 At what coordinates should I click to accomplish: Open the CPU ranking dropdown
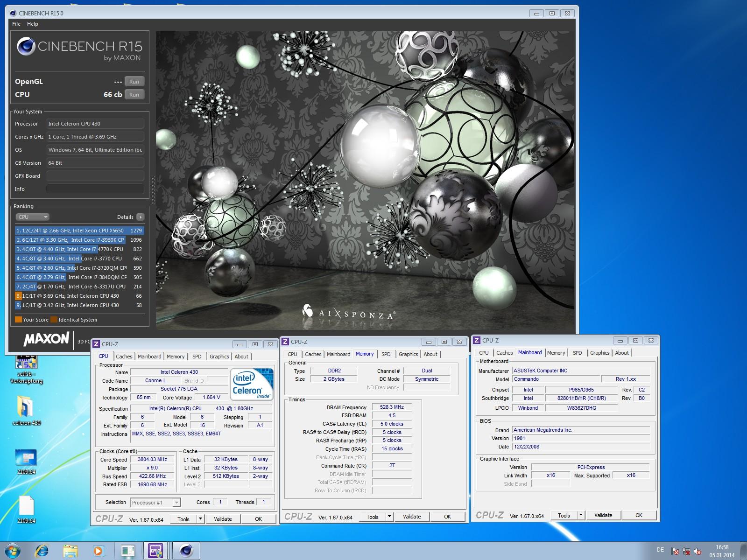click(32, 217)
